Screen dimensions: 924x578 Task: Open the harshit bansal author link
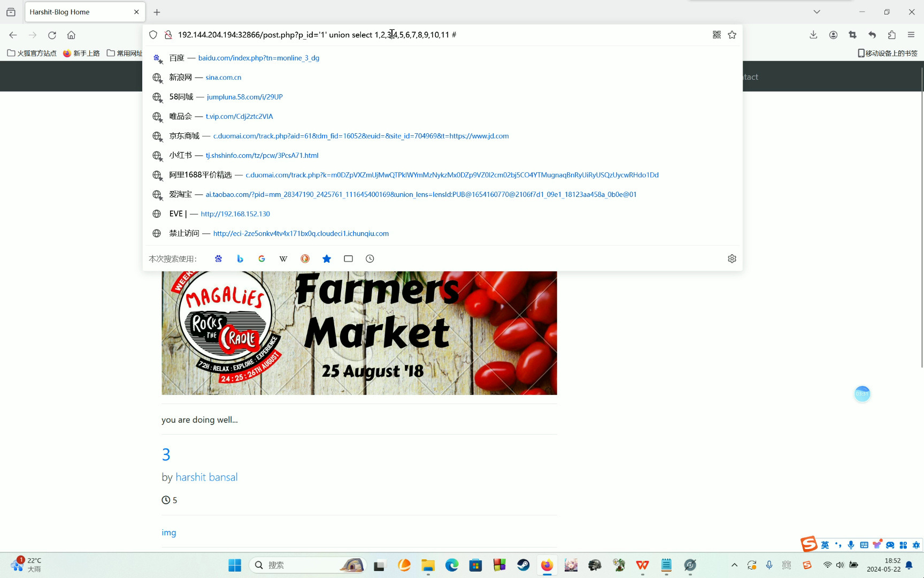(206, 477)
